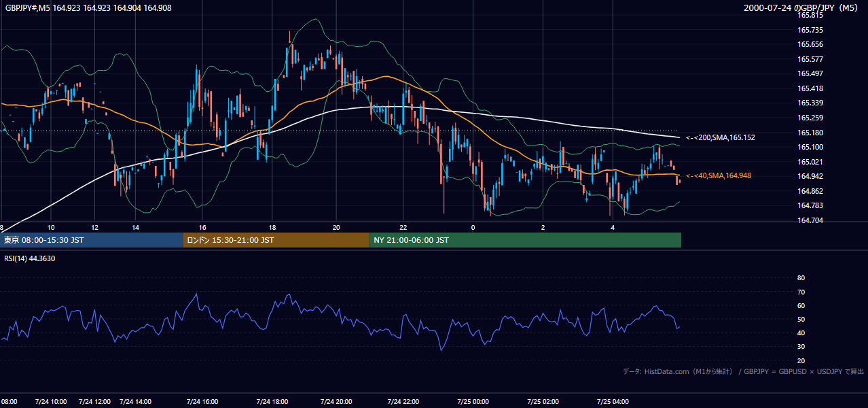This screenshot has width=868, height=408.
Task: Click the '7/24 20:00' date label
Action: pyautogui.click(x=336, y=402)
